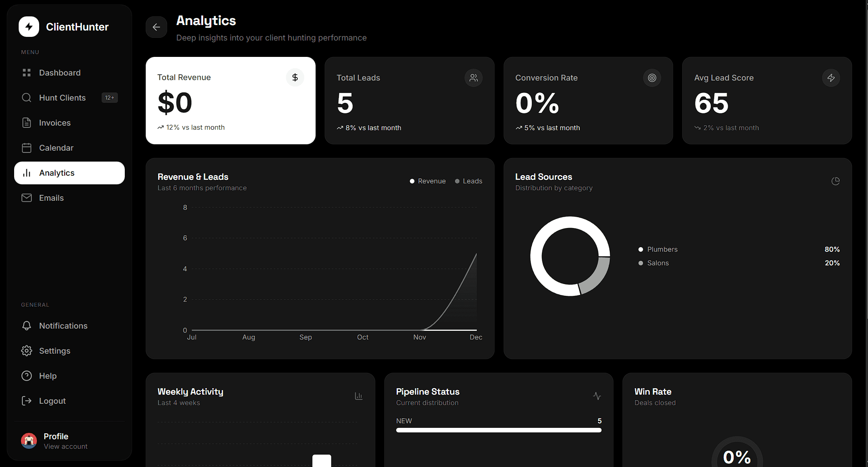Click the pie chart icon in Lead Sources
Viewport: 868px width, 467px height.
[x=835, y=181]
